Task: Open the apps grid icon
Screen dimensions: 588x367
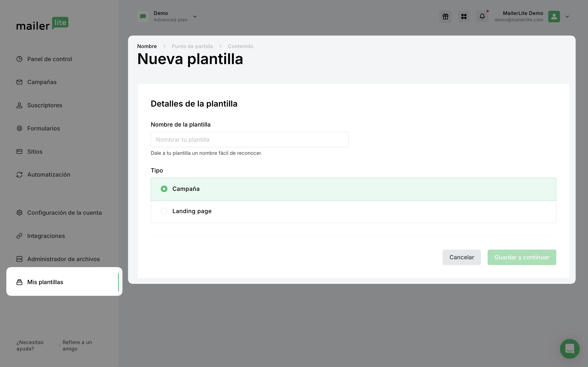Action: pos(464,17)
